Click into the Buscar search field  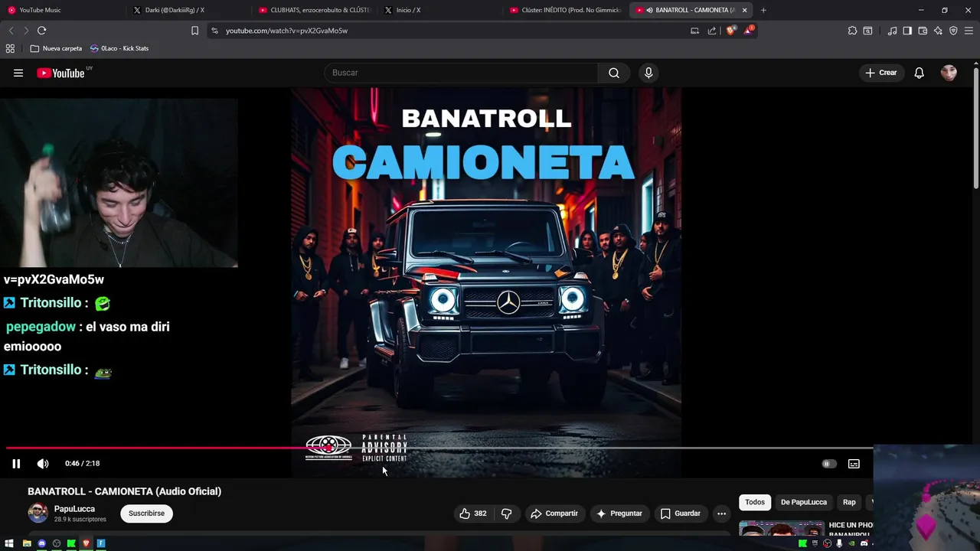click(x=462, y=73)
